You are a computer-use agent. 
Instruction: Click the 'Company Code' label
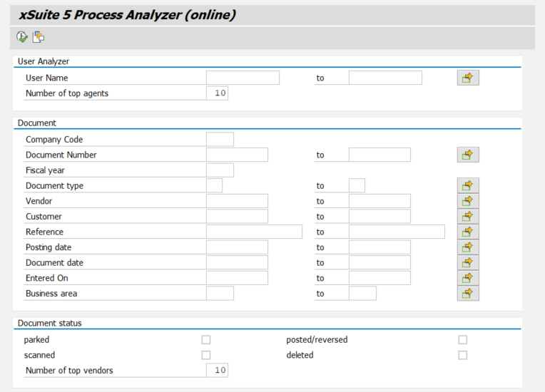54,140
